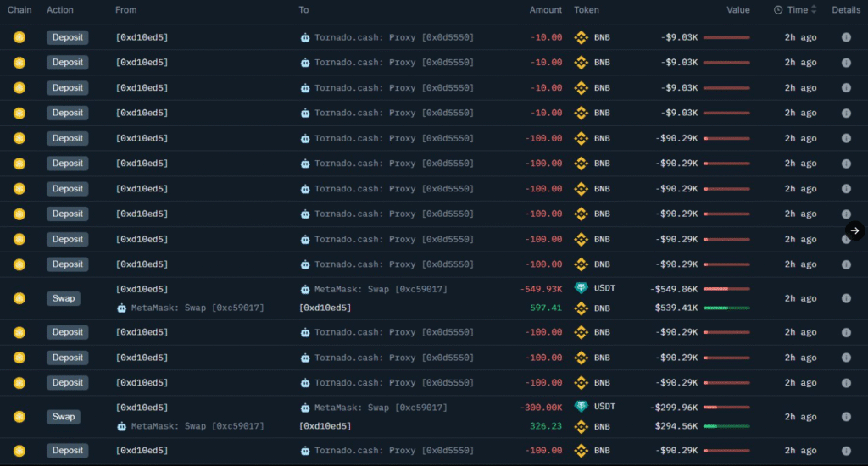Click the Deposit badge in the topmost table row

pos(68,37)
